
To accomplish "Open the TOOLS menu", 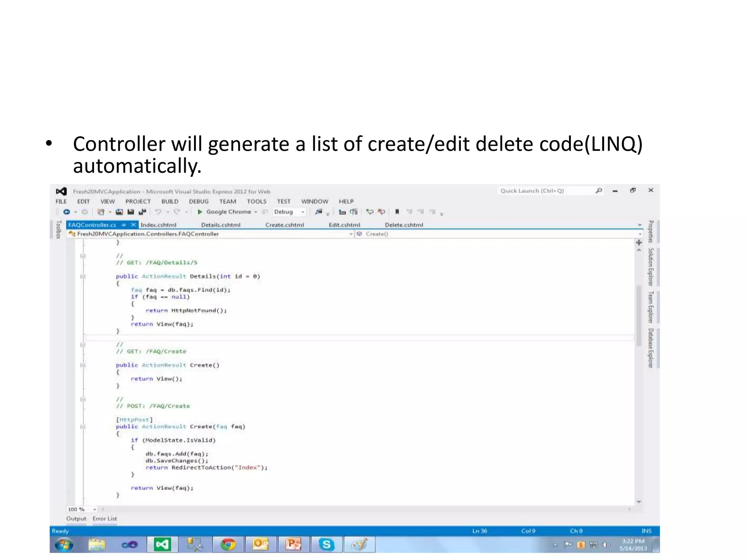I will coord(256,201).
